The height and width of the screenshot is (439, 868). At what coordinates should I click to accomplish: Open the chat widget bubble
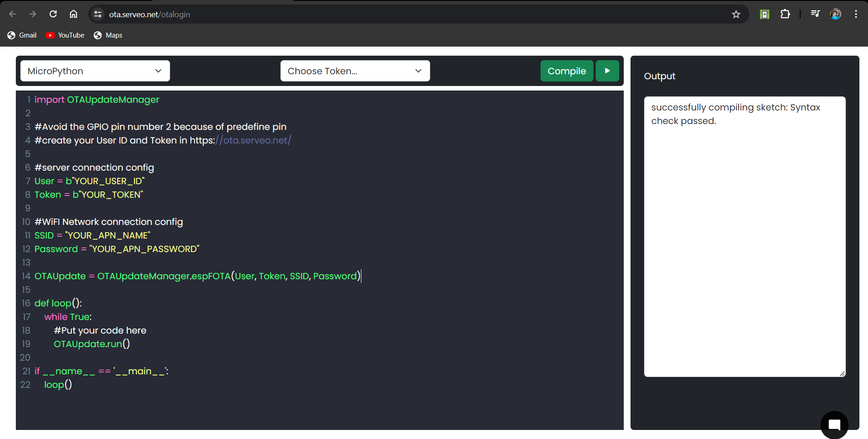click(x=834, y=425)
